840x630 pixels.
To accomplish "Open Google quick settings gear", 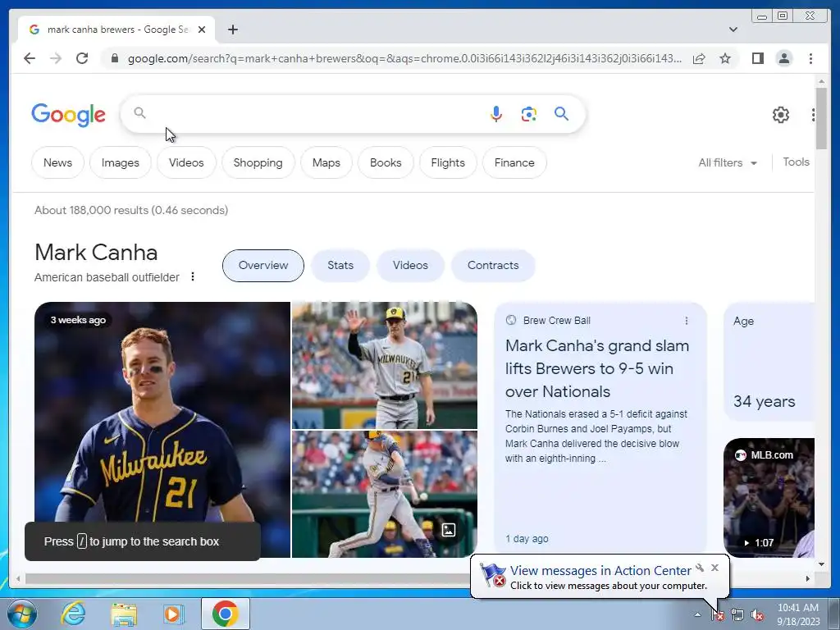I will [x=781, y=115].
